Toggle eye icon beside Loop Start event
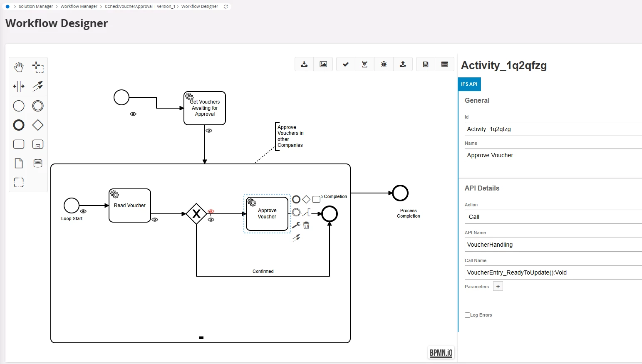The height and width of the screenshot is (364, 642). tap(83, 211)
